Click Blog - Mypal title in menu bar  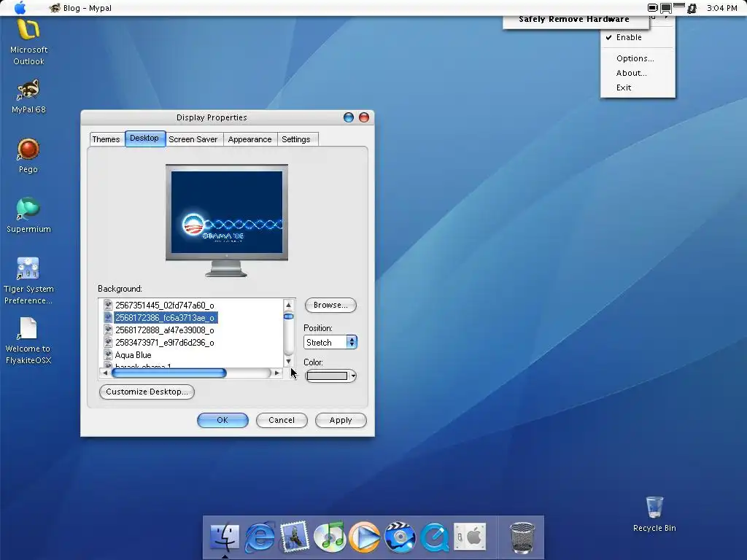[88, 8]
